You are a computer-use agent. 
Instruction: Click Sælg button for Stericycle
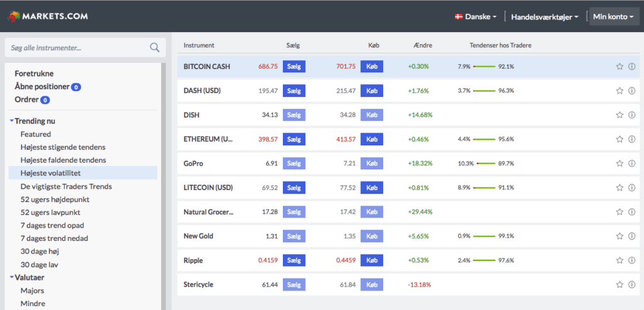coord(294,285)
